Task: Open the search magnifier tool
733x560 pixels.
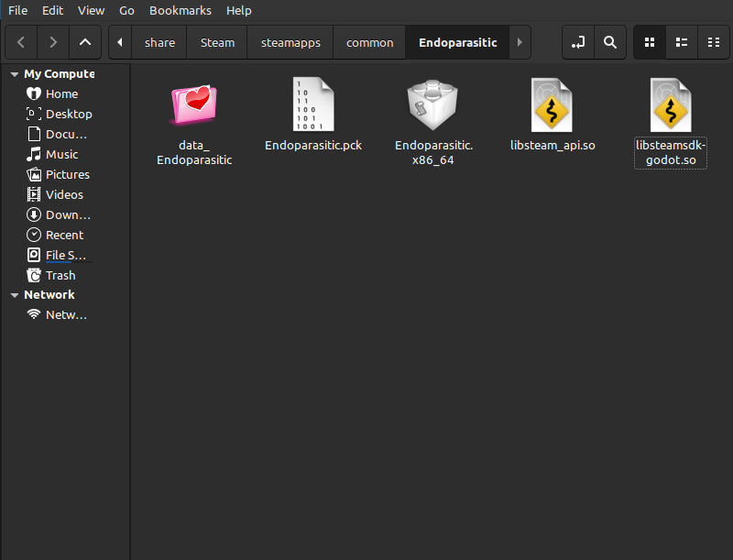Action: click(610, 42)
